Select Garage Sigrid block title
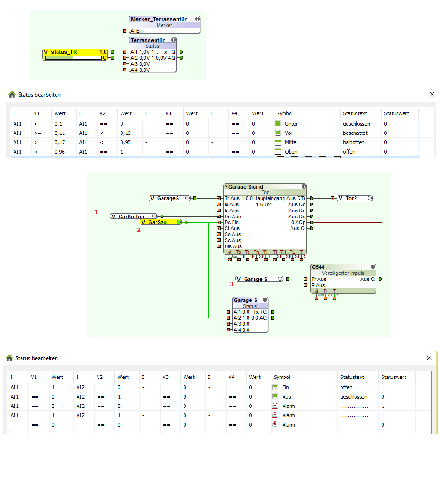Screen dimensions: 440x504 [245, 186]
